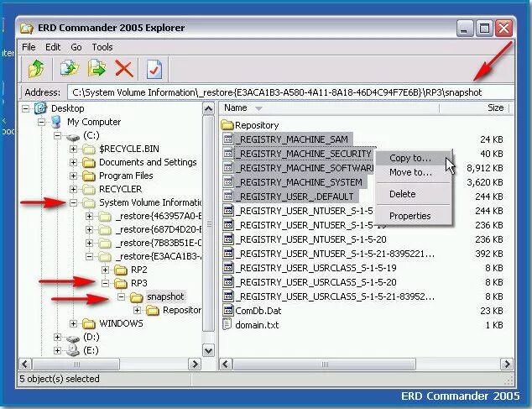Click the Program Files folder icon
532x409 pixels.
coord(89,176)
